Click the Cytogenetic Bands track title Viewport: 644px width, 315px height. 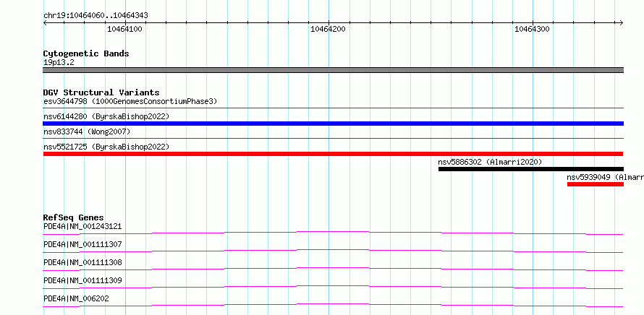[86, 53]
